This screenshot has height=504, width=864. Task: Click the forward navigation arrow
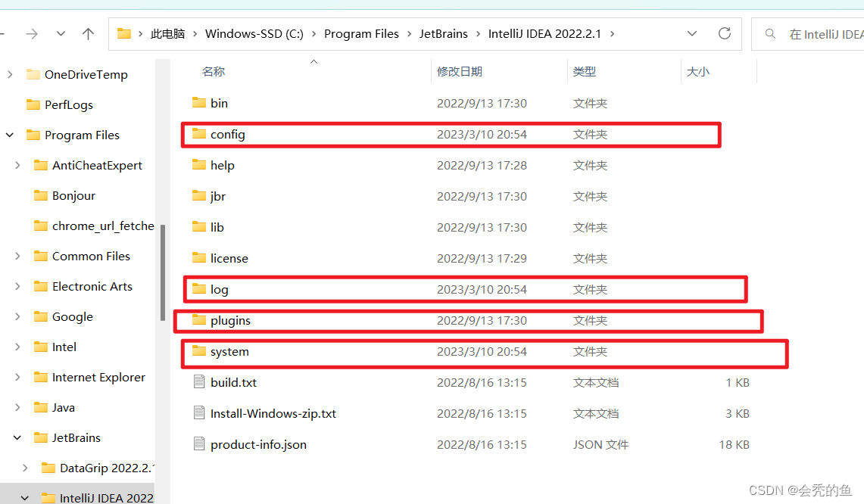coord(32,34)
